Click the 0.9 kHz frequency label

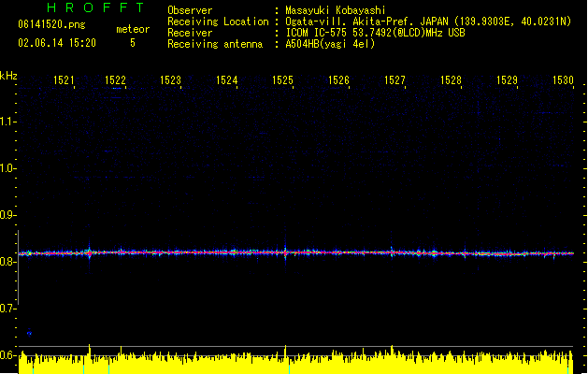7,215
